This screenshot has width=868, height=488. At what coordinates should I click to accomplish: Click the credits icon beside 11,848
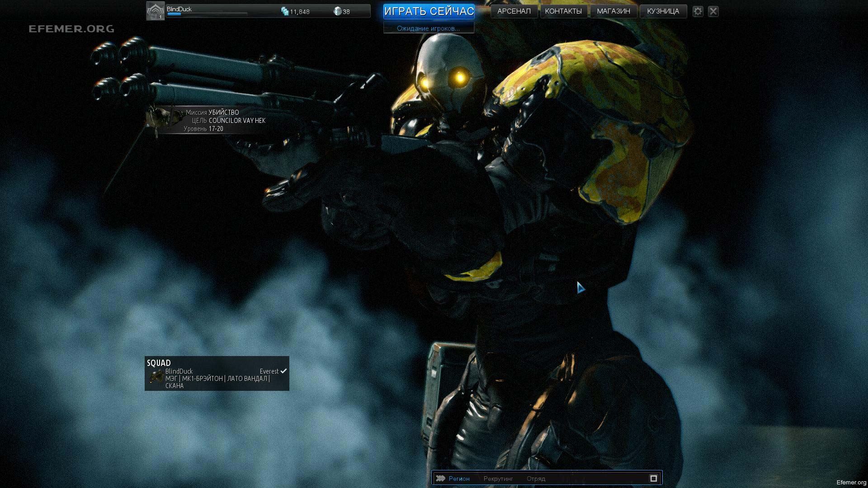coord(285,11)
